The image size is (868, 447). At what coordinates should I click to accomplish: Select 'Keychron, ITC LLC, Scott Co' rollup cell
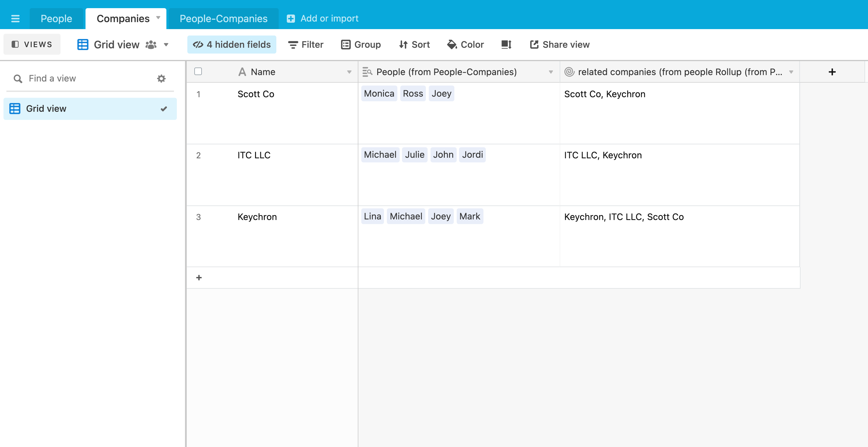(x=680, y=236)
